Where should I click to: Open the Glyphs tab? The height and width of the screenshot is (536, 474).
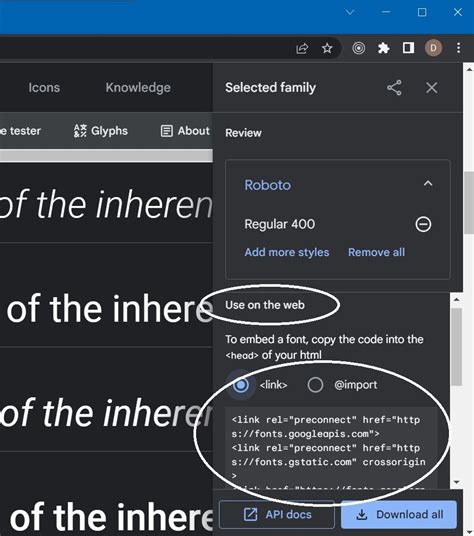[x=100, y=131]
